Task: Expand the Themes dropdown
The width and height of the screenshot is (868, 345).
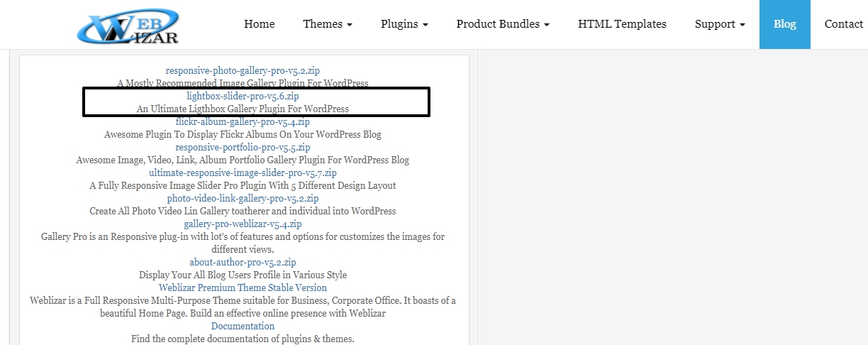Action: pyautogui.click(x=328, y=24)
